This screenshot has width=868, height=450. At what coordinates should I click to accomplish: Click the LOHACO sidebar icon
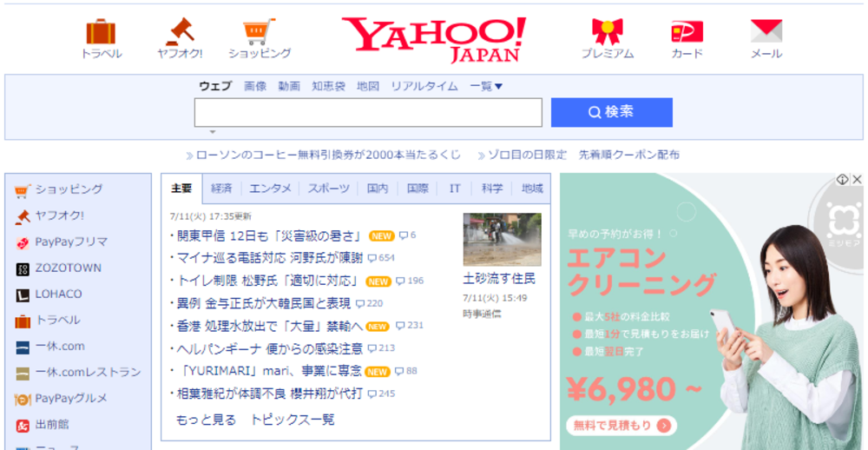(x=23, y=294)
